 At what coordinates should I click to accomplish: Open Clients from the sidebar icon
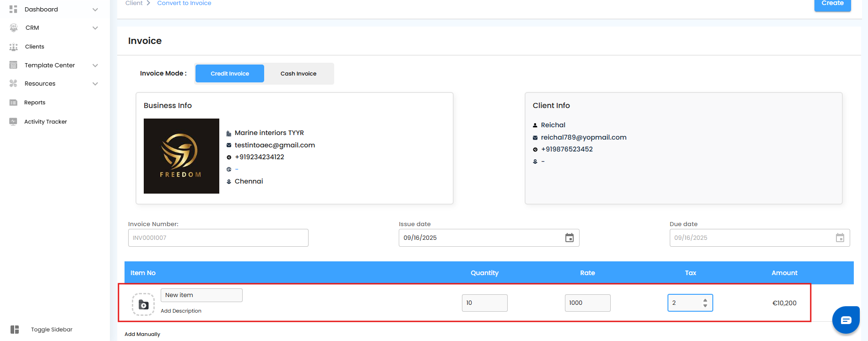[x=14, y=47]
